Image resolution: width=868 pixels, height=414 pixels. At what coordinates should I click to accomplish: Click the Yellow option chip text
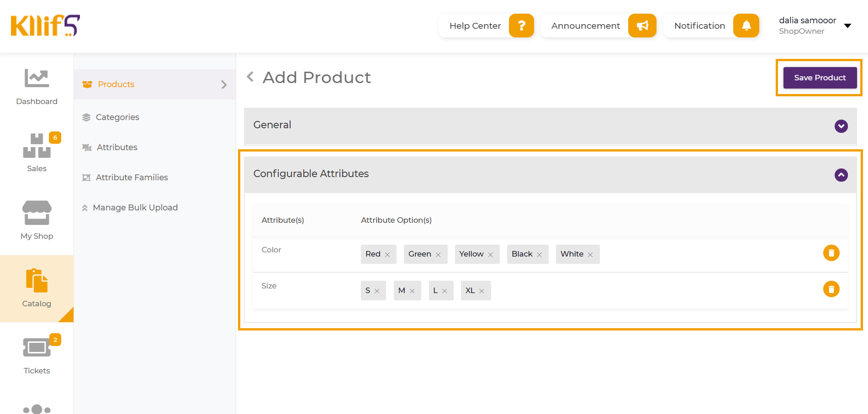(471, 254)
